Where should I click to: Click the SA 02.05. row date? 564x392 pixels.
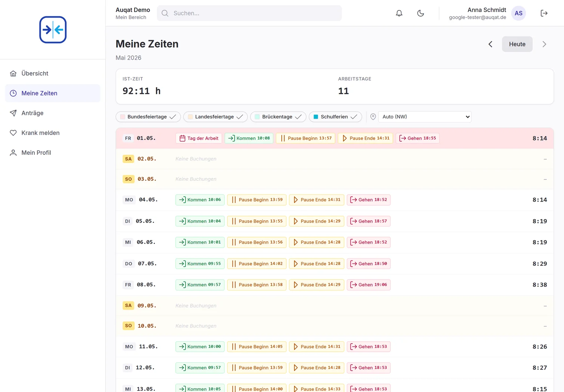tap(147, 159)
